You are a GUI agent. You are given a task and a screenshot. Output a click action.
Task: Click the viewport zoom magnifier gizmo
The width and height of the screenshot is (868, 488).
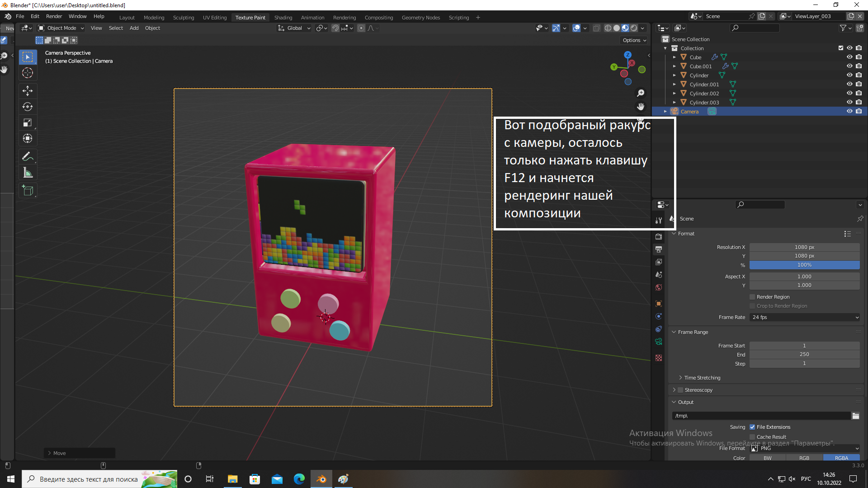[641, 93]
